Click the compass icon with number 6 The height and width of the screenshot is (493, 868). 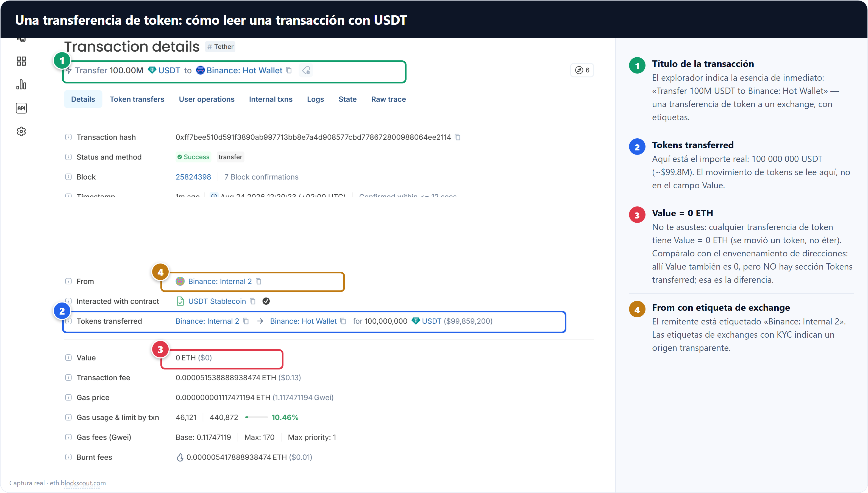(x=582, y=70)
